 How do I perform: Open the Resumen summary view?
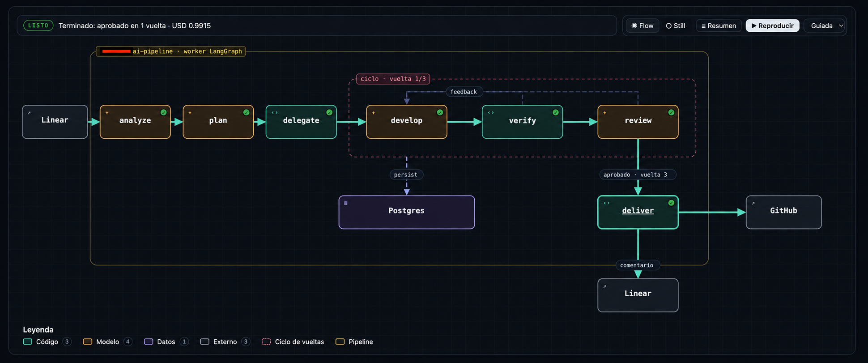719,26
